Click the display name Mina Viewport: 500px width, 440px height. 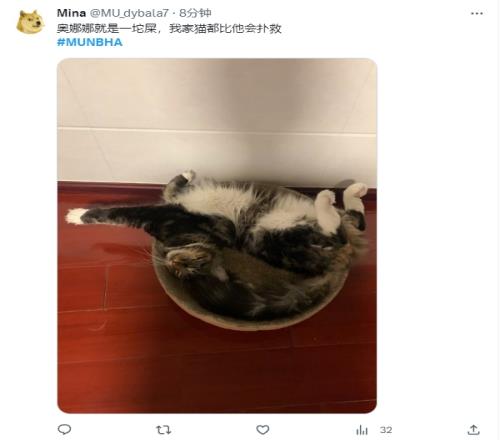pos(71,13)
